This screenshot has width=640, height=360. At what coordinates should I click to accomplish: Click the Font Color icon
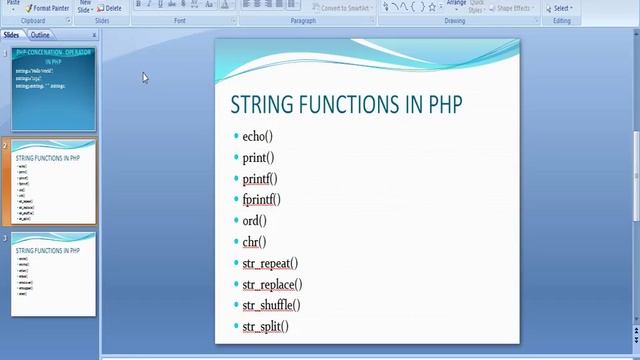click(x=224, y=4)
